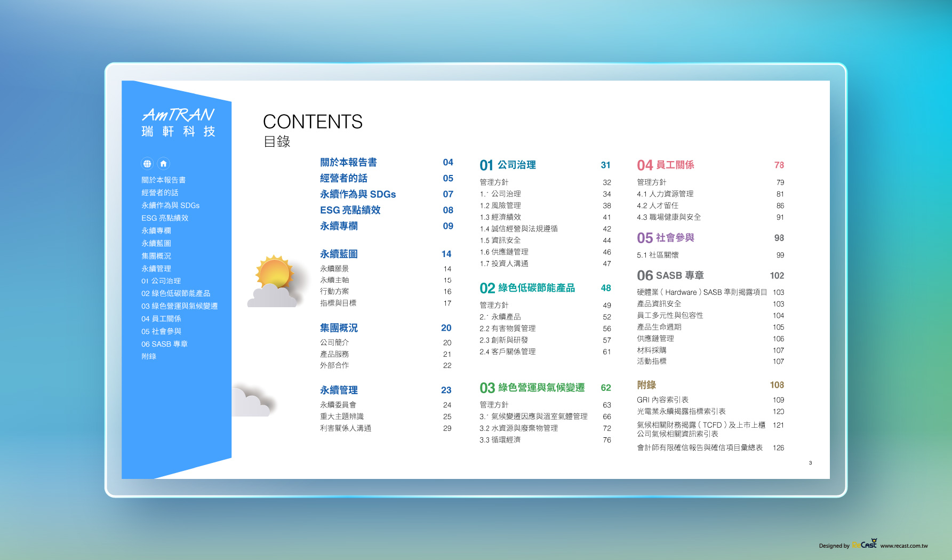
Task: Open sidebar link 集團概況
Action: (156, 256)
